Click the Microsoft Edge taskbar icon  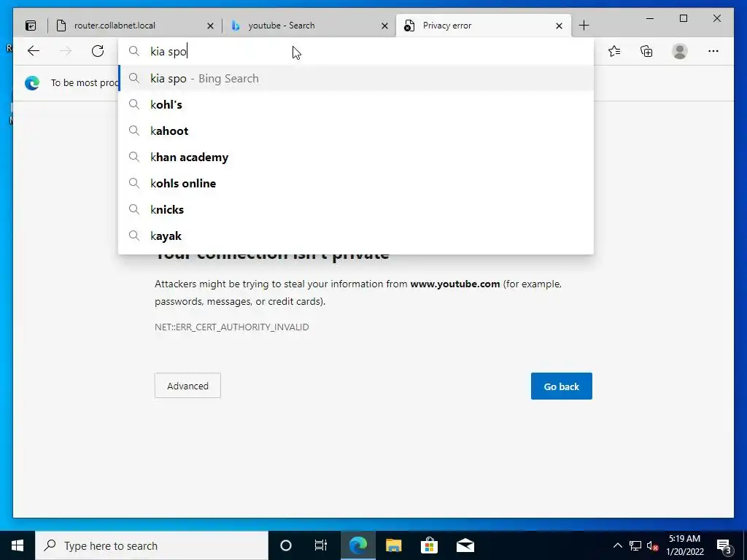[x=357, y=545]
